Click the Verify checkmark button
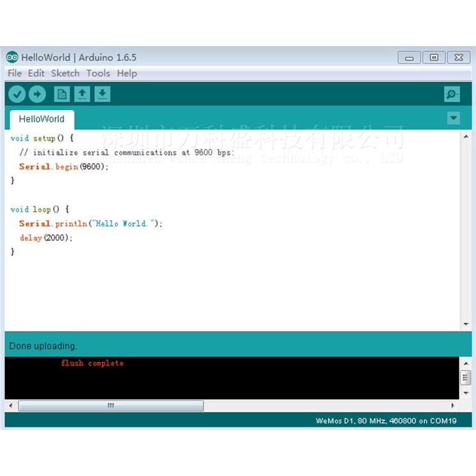476x476 pixels. pyautogui.click(x=17, y=94)
